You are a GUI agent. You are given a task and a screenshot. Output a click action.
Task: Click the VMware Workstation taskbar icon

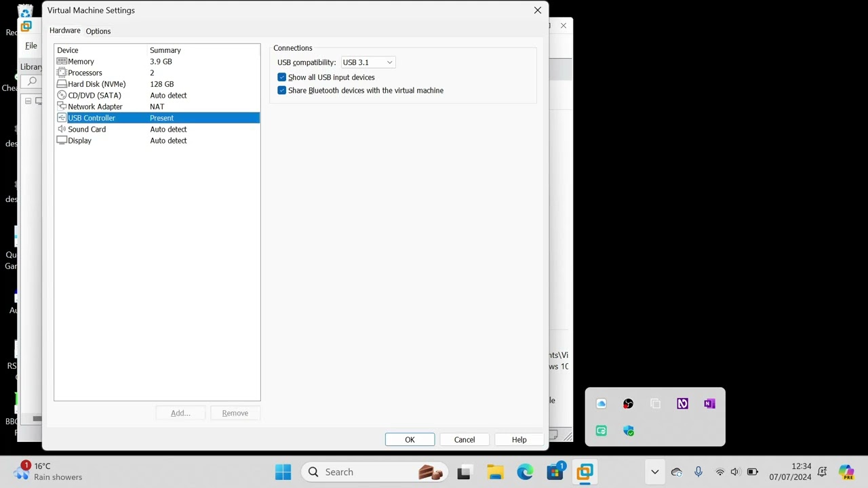(585, 472)
